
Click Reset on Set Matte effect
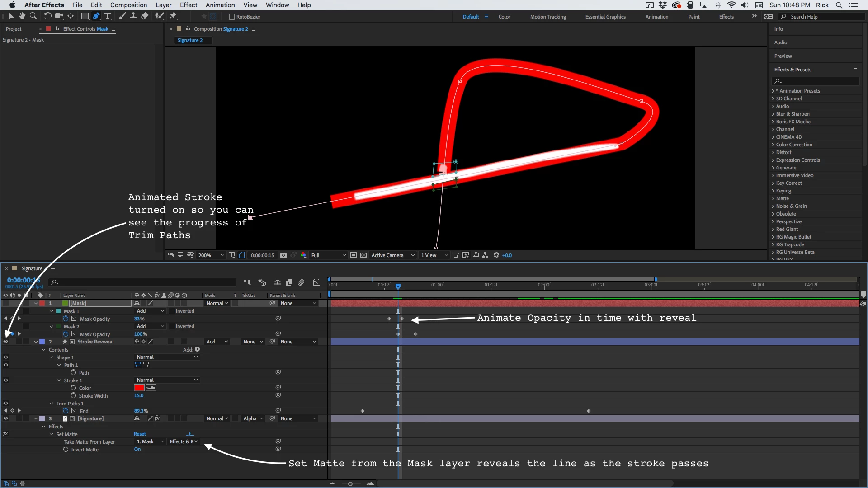140,434
